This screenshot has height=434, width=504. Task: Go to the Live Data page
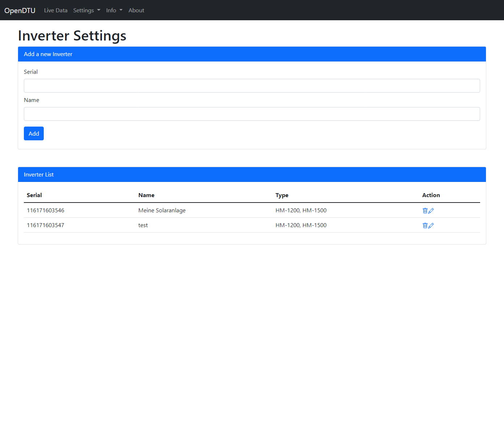(56, 10)
